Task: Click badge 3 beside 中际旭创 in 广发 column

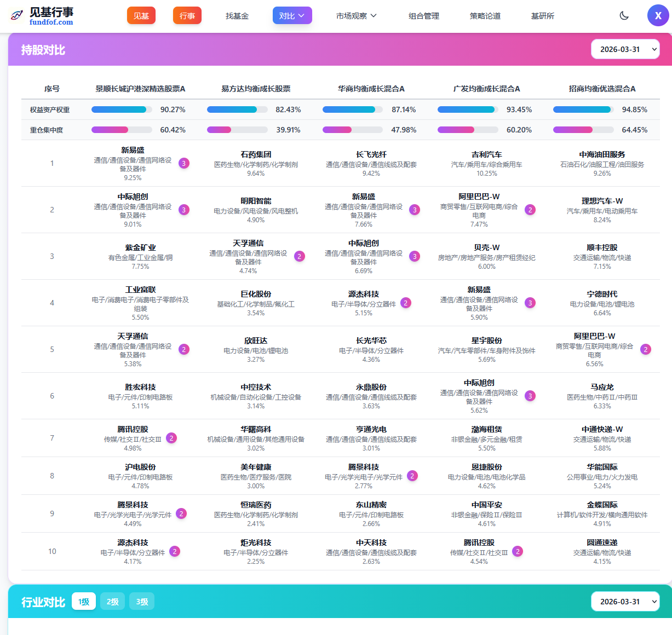Action: coord(530,396)
